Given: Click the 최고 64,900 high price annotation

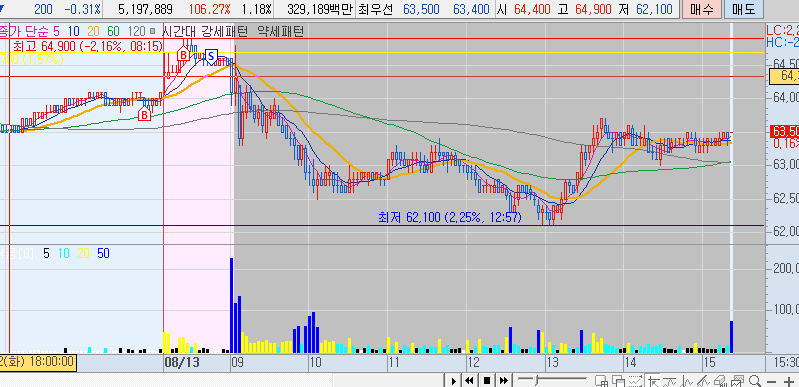Looking at the screenshot, I should point(87,47).
